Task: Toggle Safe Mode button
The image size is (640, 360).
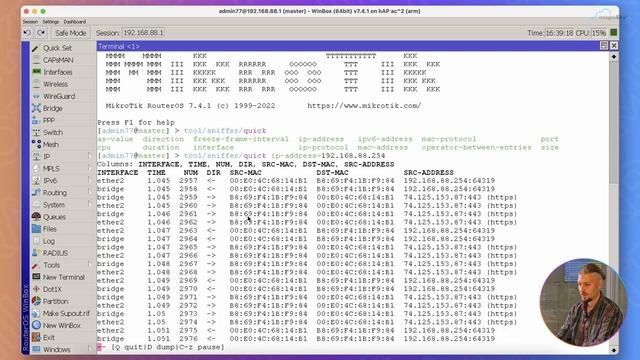Action: point(70,33)
